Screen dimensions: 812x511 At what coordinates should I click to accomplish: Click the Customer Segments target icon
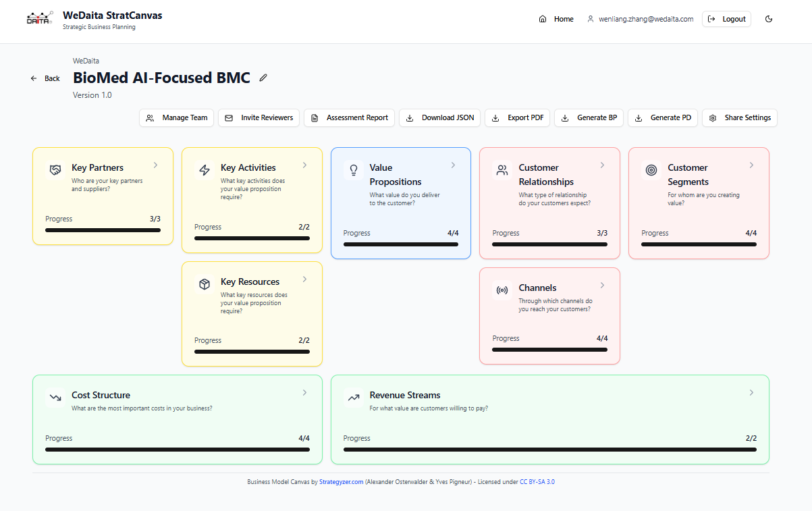point(651,170)
